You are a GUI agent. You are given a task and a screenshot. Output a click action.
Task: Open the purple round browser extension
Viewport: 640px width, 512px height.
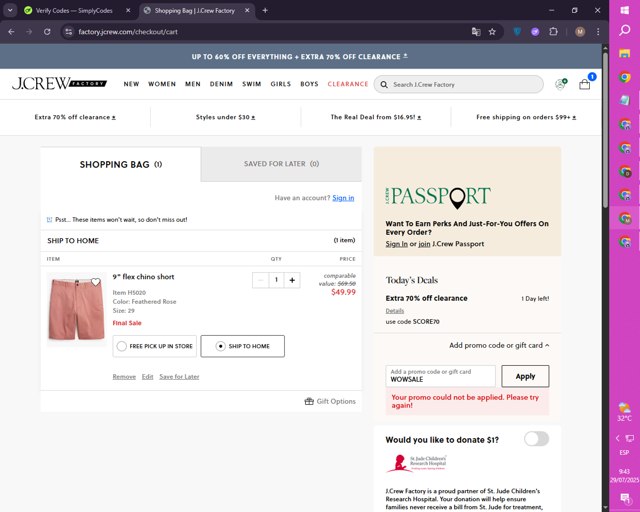coord(535,32)
